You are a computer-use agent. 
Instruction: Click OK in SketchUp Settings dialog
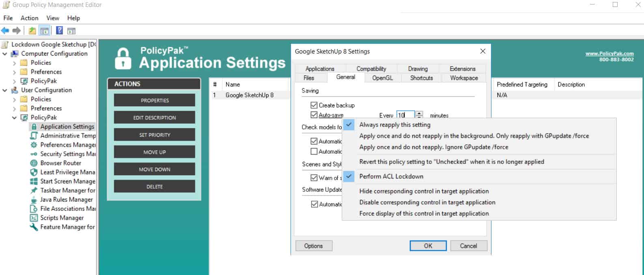point(428,246)
